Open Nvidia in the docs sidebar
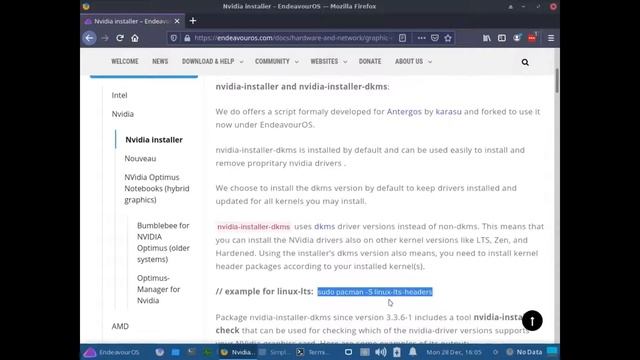This screenshot has height=360, width=640. point(122,114)
